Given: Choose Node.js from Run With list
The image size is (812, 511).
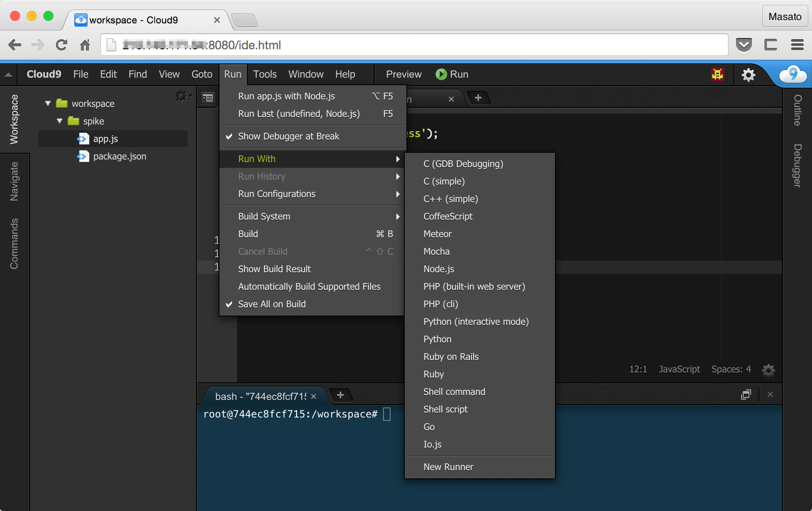Looking at the screenshot, I should pos(480,269).
